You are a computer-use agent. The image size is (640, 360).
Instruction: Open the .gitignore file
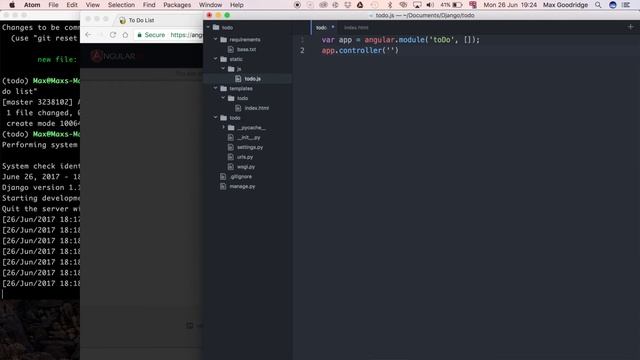point(240,177)
